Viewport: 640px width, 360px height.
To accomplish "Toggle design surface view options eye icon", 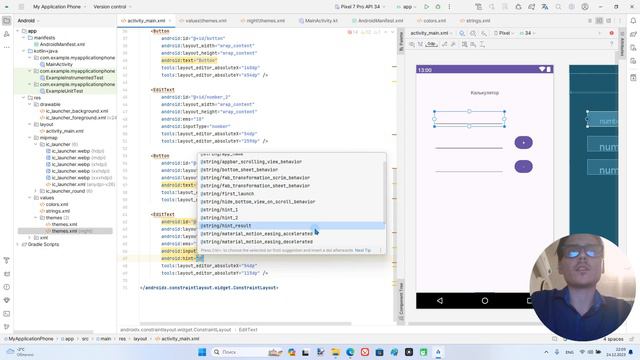I will 412,44.
